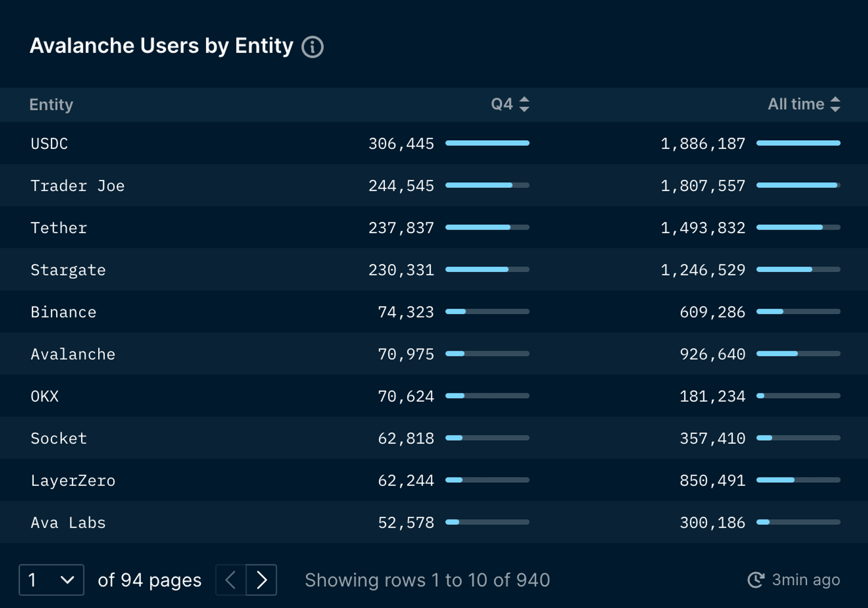Click the 926,640 all-time value
Image resolution: width=868 pixels, height=608 pixels.
pyautogui.click(x=712, y=354)
